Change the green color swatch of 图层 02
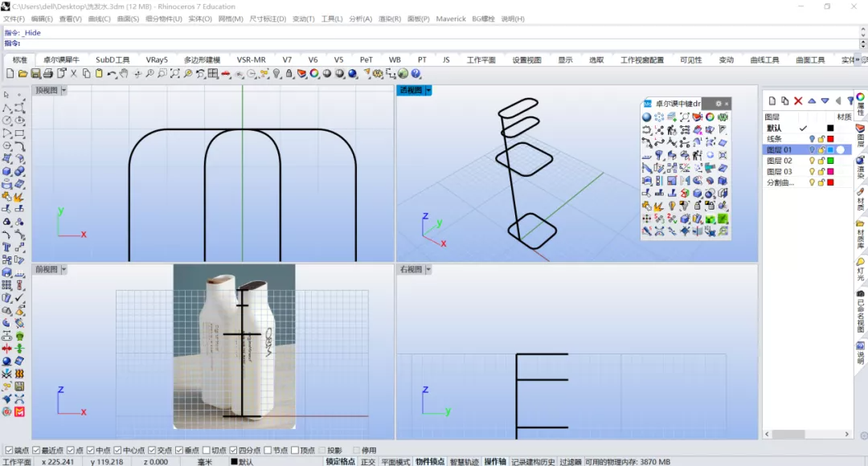 click(830, 161)
